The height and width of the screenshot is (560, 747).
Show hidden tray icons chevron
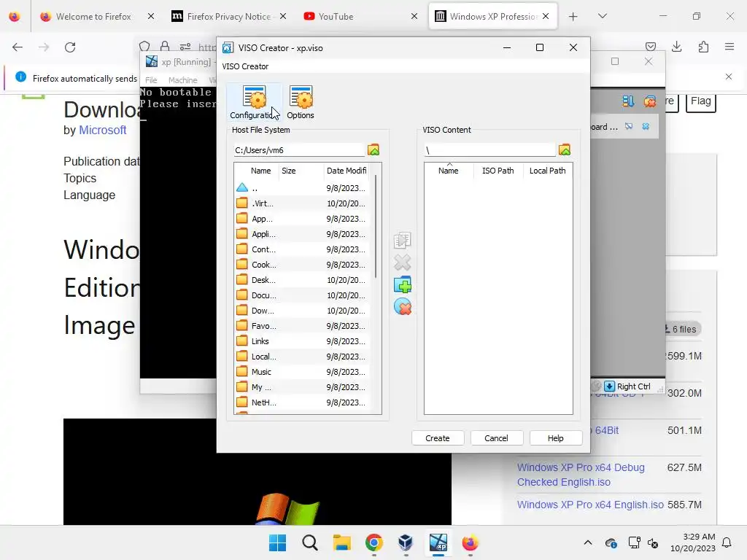point(588,542)
